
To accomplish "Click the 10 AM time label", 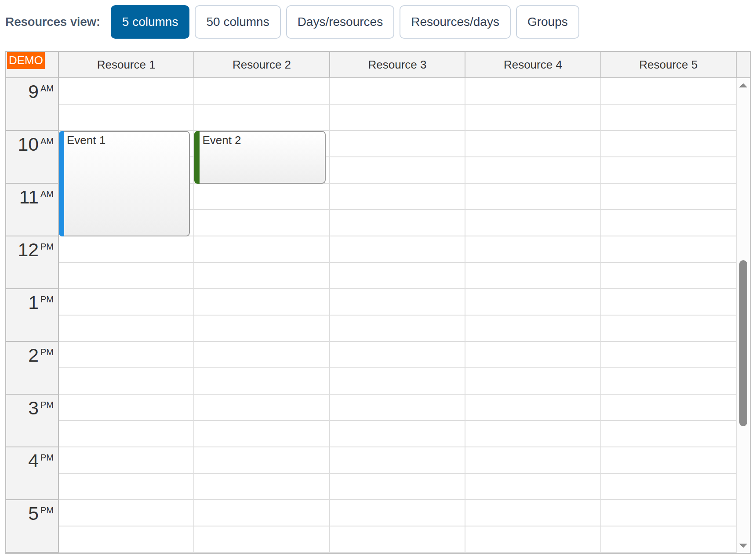I will 32,157.
